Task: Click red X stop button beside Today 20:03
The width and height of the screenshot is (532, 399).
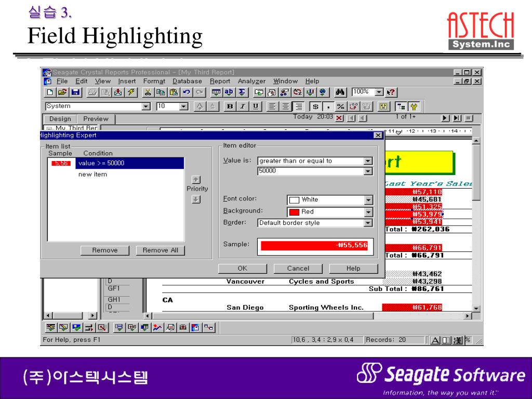Action: pyautogui.click(x=339, y=118)
